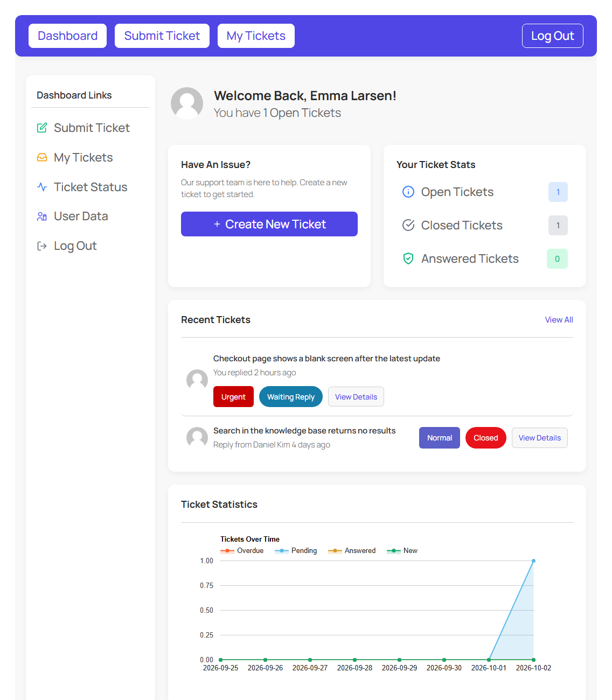Click the 'You have 1 Open Tickets' text
Screen dimensions: 612x700
277,113
